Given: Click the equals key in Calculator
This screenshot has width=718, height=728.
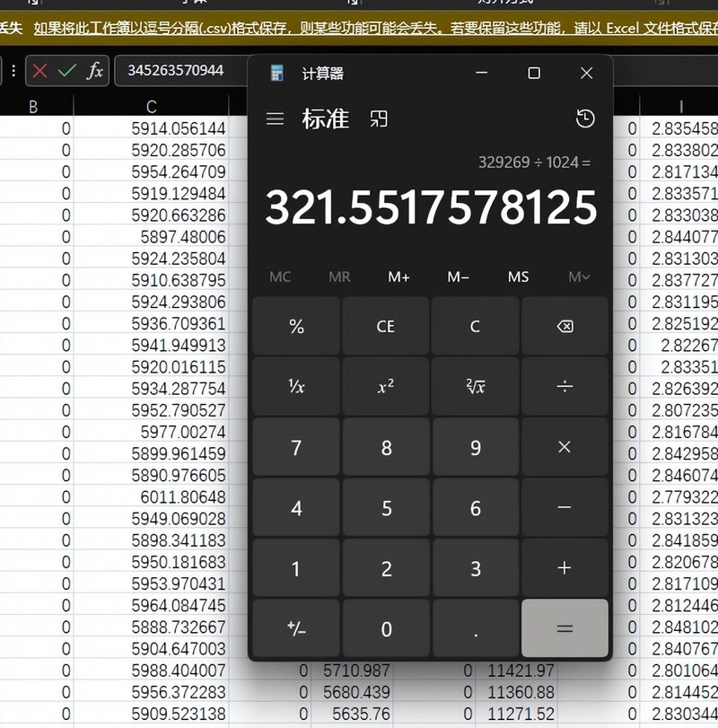Looking at the screenshot, I should coord(565,628).
